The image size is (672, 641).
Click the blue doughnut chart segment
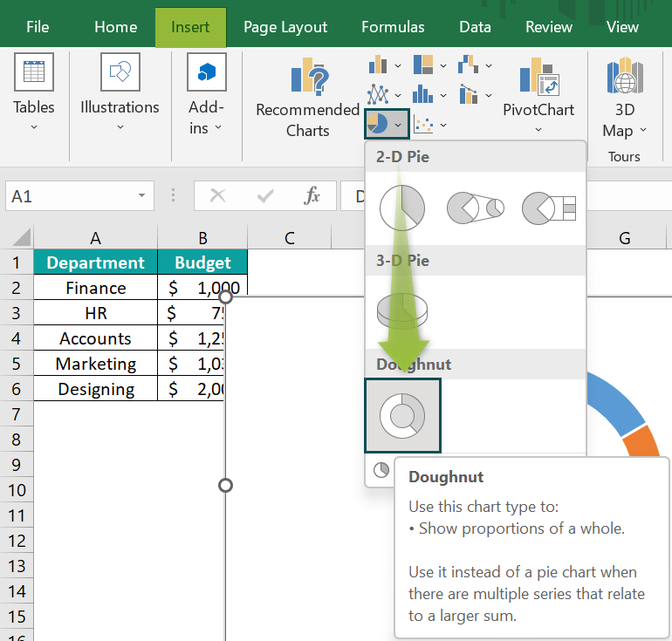615,402
